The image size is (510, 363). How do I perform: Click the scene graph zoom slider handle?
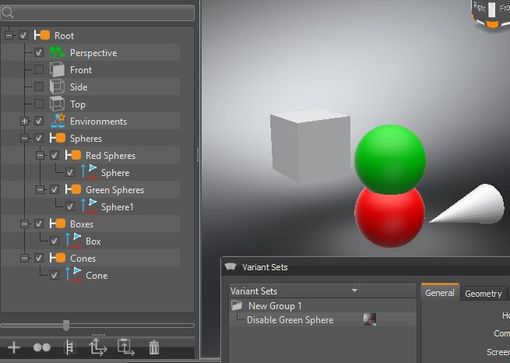click(x=66, y=325)
